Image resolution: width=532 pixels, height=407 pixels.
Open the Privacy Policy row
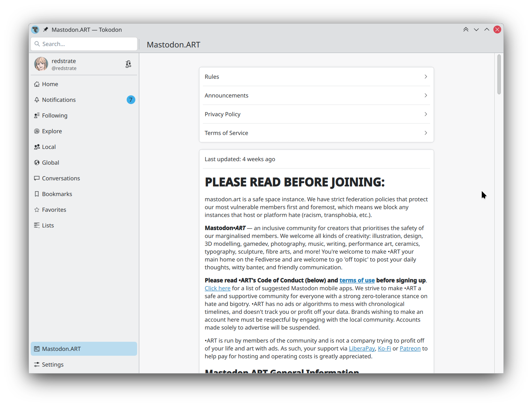(x=316, y=114)
